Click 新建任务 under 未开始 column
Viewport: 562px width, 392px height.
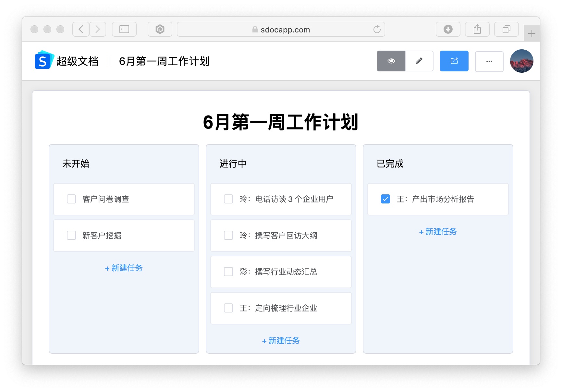click(124, 268)
